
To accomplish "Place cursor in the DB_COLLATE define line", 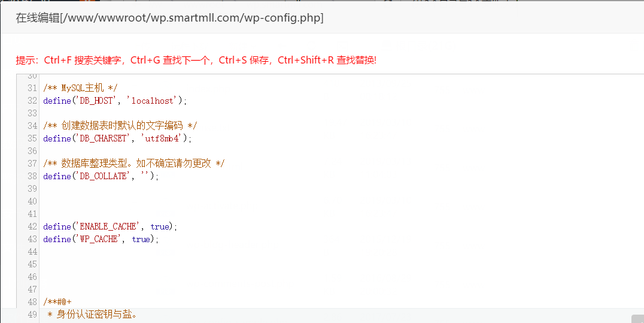I will [x=101, y=176].
